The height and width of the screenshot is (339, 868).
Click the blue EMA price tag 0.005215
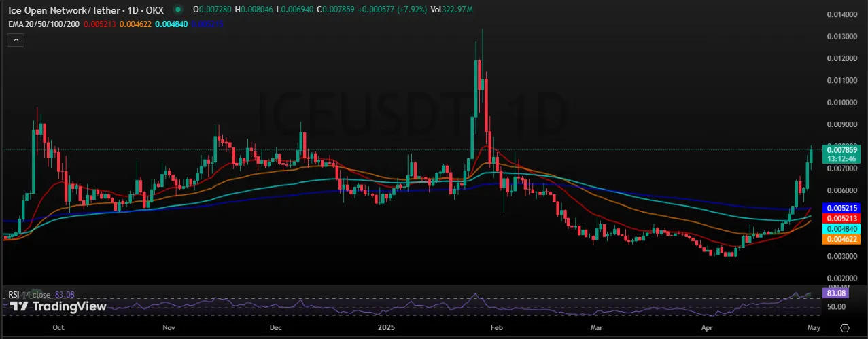[841, 207]
